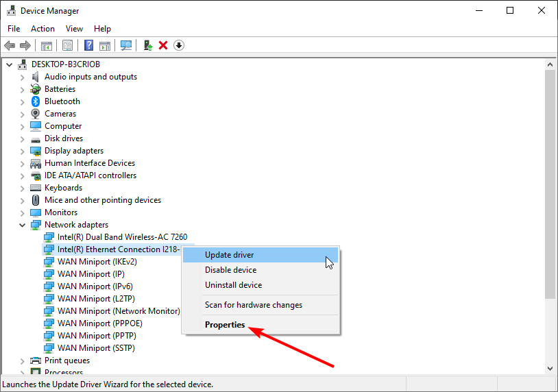
Task: Open the Action menu
Action: (43, 29)
